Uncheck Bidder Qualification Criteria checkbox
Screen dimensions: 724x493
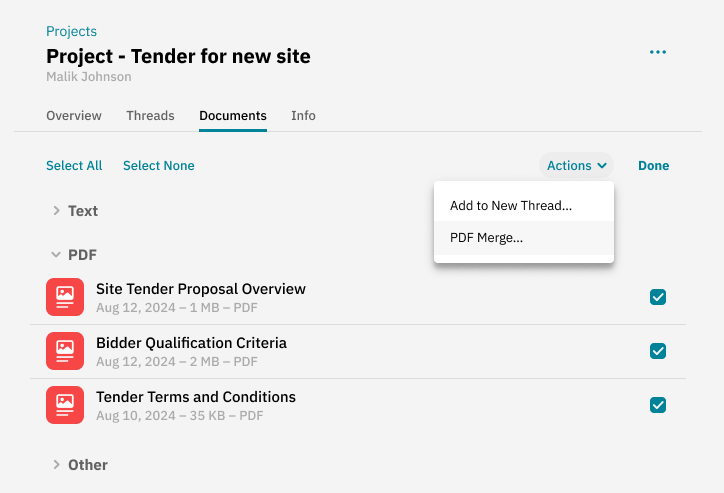658,351
